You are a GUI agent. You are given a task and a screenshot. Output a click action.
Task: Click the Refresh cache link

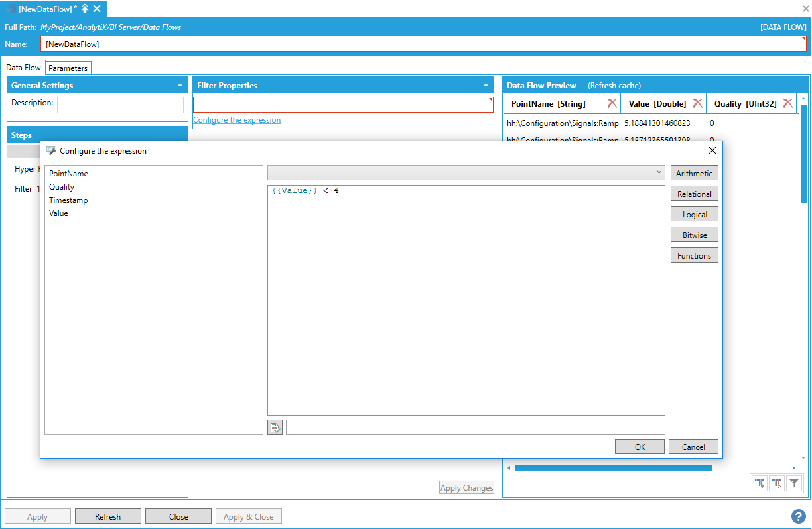coord(614,86)
